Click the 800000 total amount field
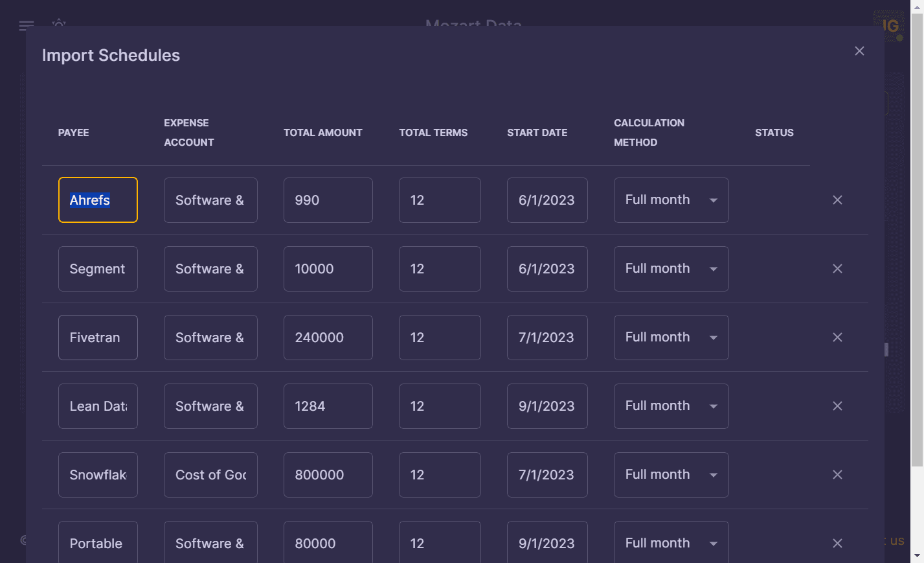 [328, 475]
